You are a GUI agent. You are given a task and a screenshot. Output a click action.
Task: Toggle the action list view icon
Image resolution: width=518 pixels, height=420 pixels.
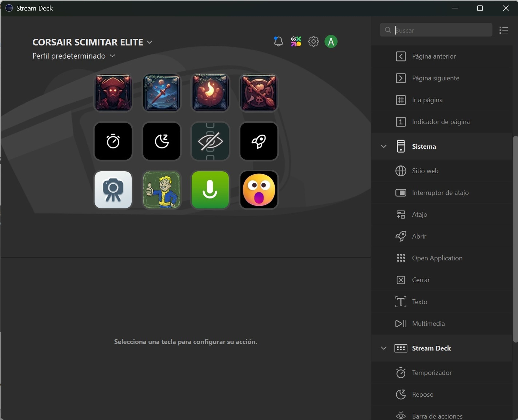click(x=503, y=30)
